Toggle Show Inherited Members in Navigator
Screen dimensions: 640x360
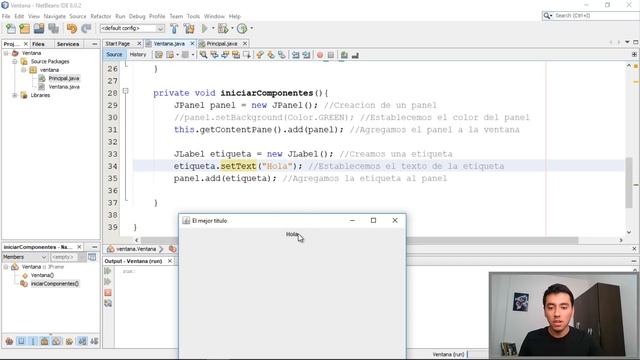(9, 341)
